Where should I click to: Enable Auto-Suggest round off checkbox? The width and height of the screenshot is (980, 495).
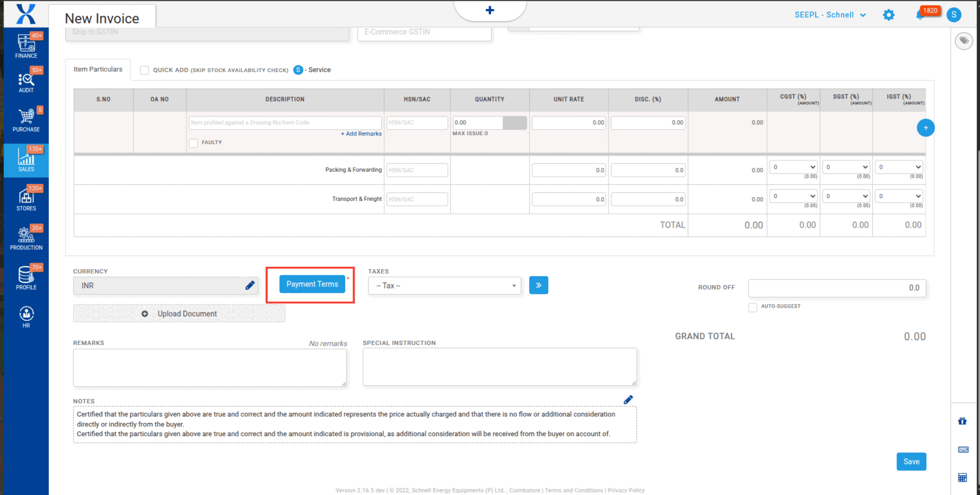pos(753,307)
